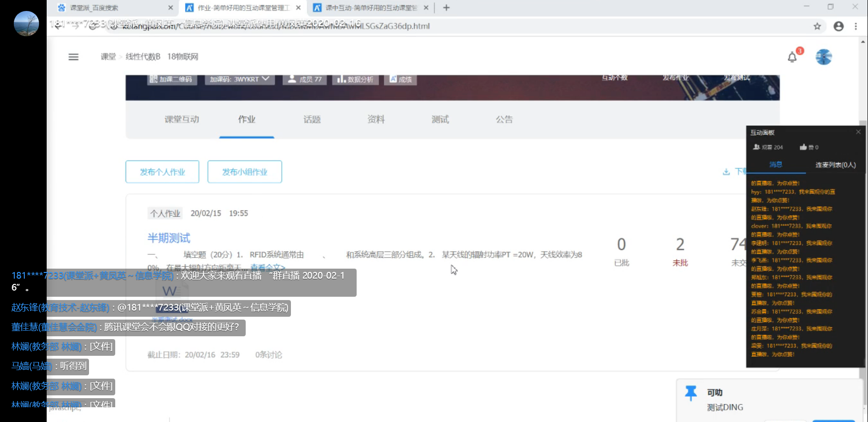
Task: Open the Chrome profile account icon
Action: click(x=838, y=26)
